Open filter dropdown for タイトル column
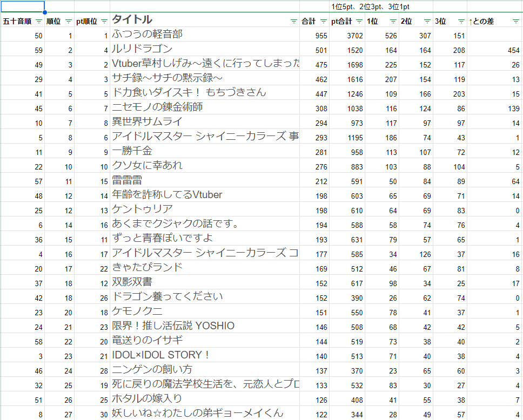This screenshot has height=420, width=523. (x=293, y=22)
